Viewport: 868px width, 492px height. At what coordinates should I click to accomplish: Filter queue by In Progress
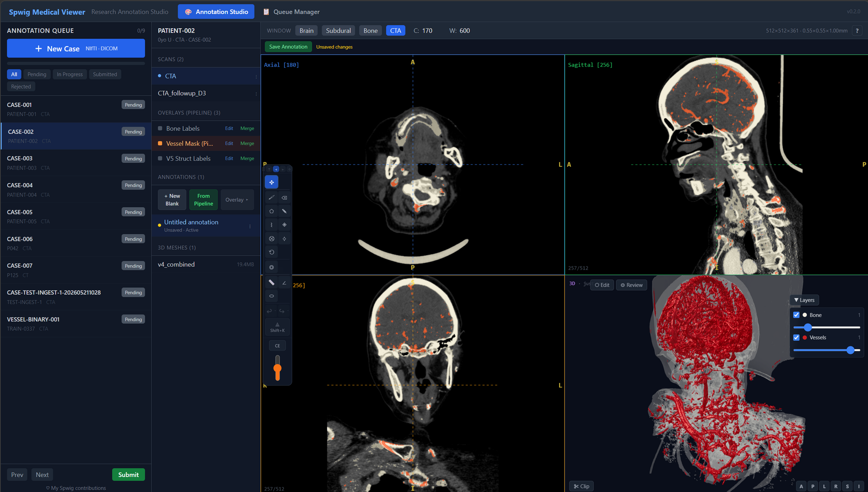(70, 74)
